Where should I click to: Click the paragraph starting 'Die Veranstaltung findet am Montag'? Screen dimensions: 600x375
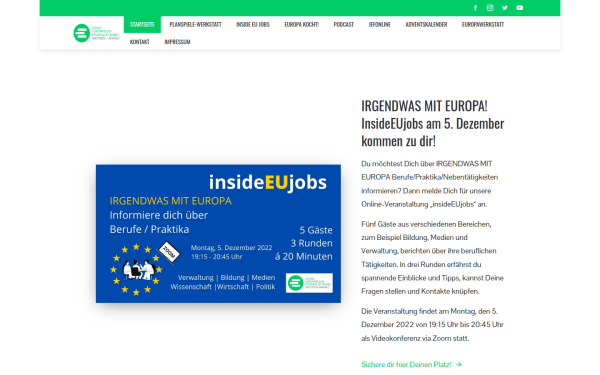(x=432, y=324)
